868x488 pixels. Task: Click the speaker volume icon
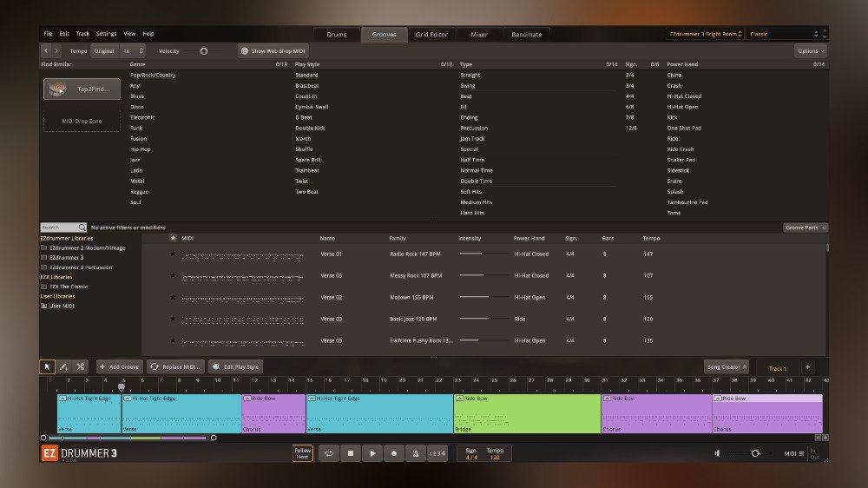click(718, 453)
